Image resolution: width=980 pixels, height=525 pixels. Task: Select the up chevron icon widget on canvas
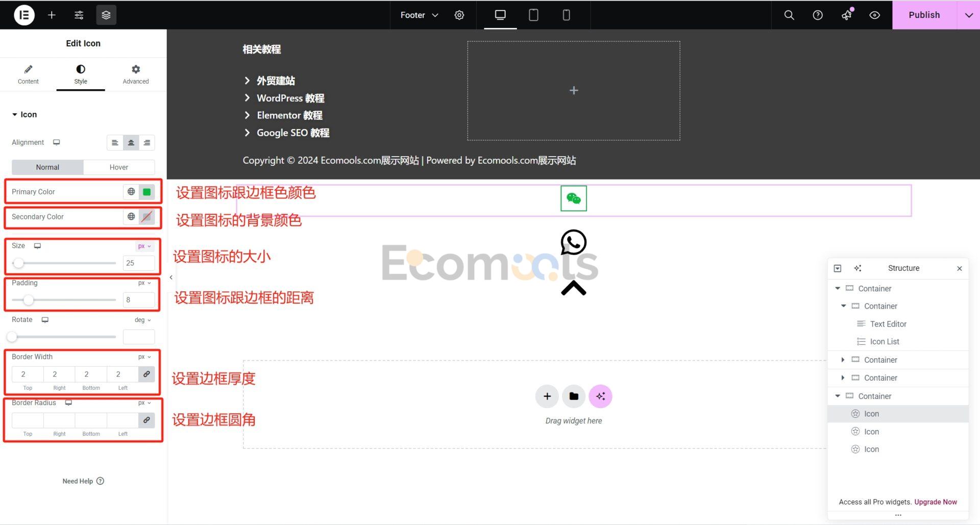coord(574,288)
